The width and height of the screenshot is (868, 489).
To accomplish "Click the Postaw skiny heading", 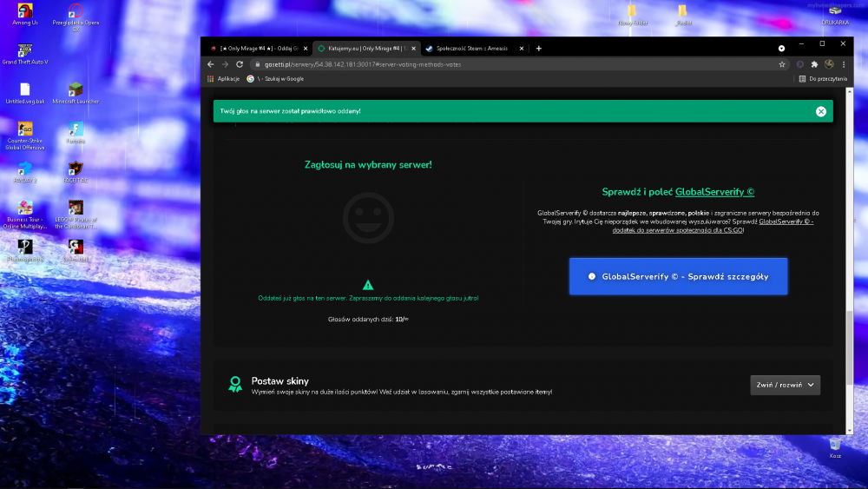I will [280, 381].
